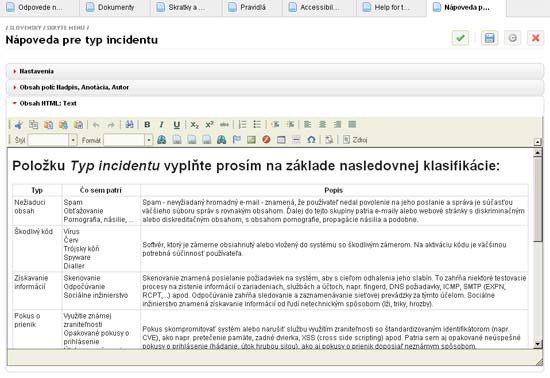Click the anchor flag icon
This screenshot has height=378, width=550.
(237, 140)
